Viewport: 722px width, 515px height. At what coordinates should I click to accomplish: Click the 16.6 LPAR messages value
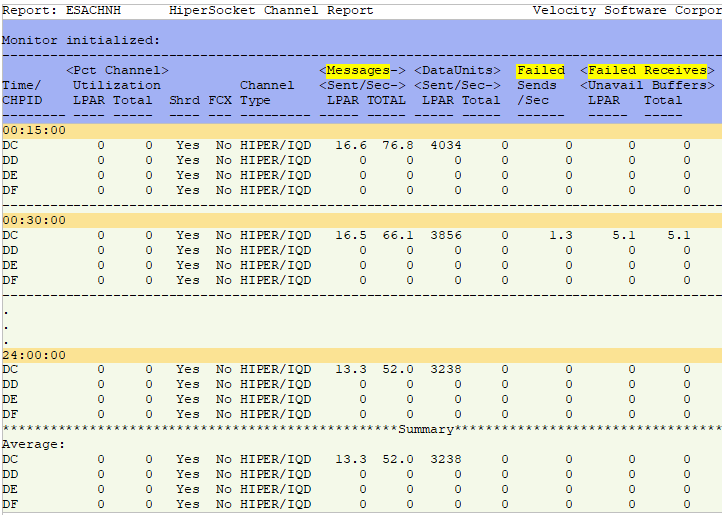350,145
